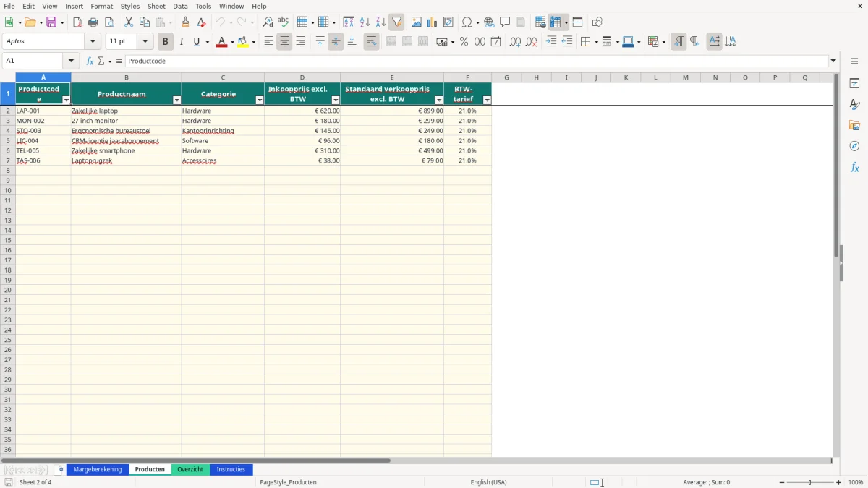Image resolution: width=868 pixels, height=488 pixels.
Task: Click the Insert Pivot Table icon
Action: 448,22
